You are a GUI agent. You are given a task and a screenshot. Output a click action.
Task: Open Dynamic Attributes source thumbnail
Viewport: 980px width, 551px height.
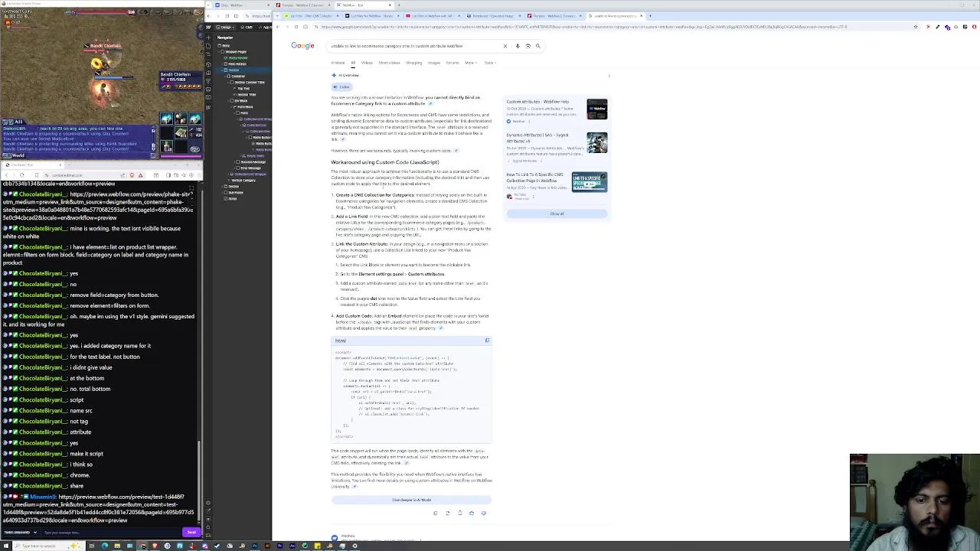point(597,142)
